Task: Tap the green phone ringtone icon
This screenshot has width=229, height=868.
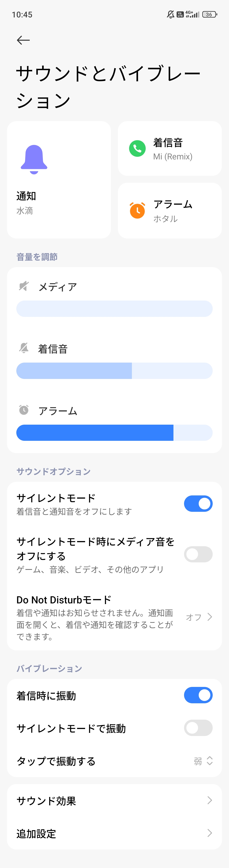Action: point(137,149)
